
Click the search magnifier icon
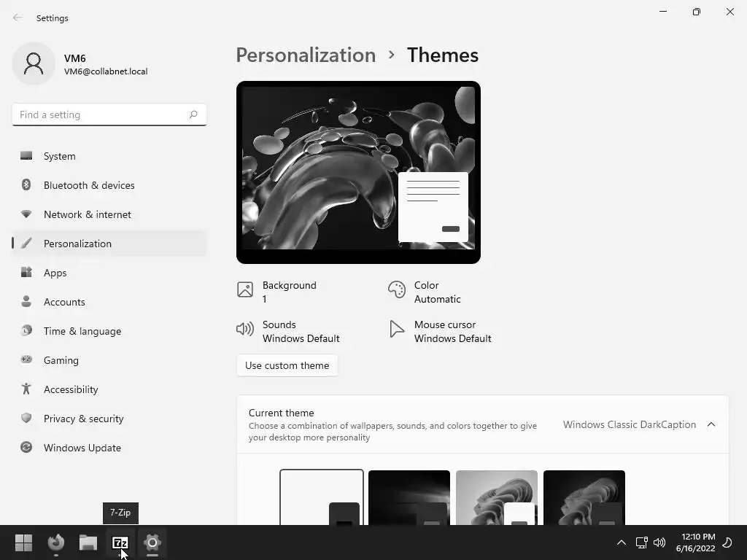193,114
